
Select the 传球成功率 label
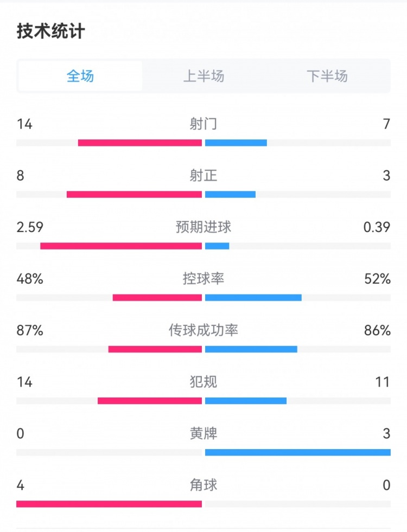click(203, 330)
